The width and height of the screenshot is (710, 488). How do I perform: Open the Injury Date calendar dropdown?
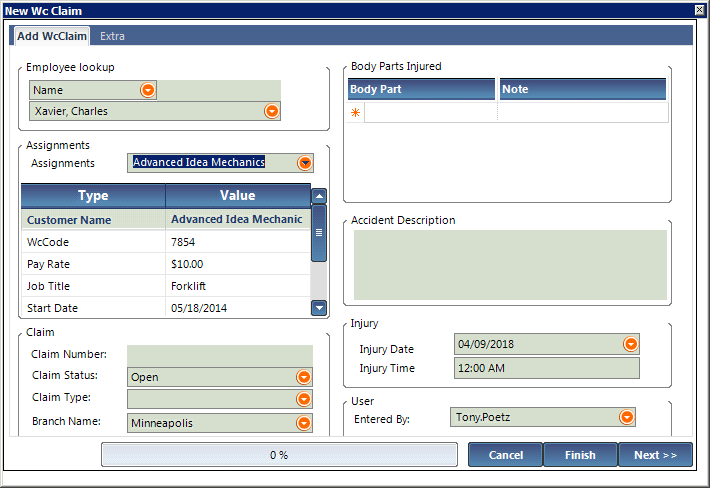pyautogui.click(x=631, y=344)
